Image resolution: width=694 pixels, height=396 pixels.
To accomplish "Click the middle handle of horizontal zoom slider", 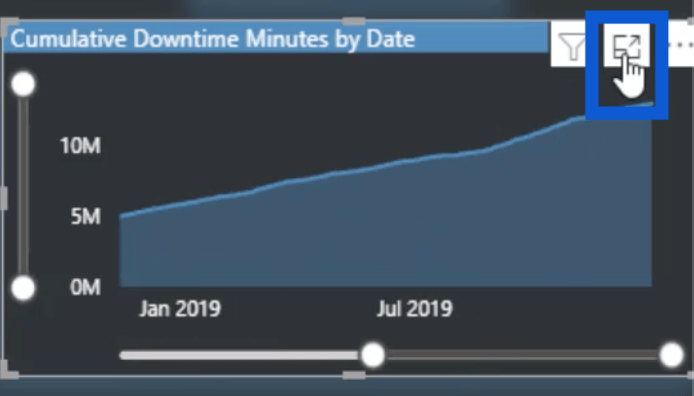I will click(x=373, y=355).
